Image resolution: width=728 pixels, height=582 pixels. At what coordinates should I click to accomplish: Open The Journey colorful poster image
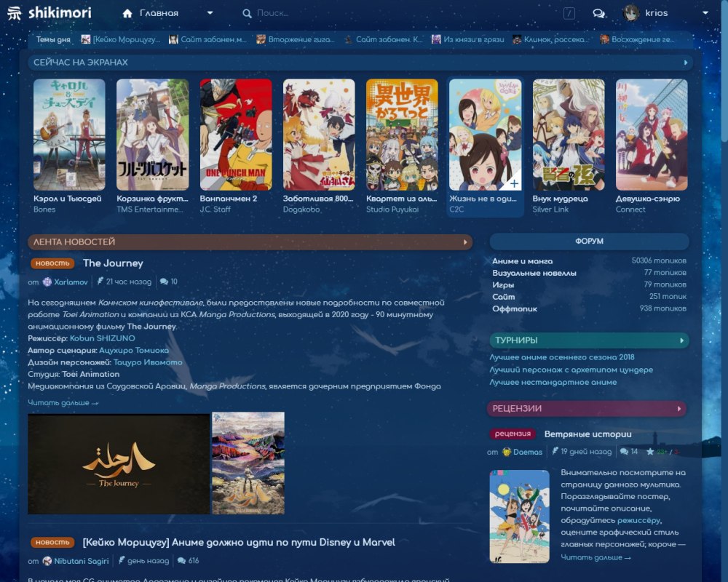(x=248, y=463)
